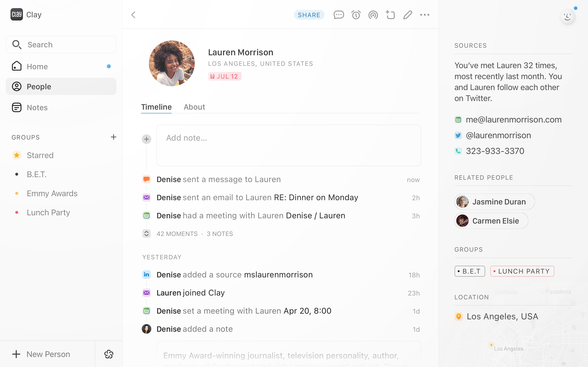This screenshot has height=367, width=588.
Task: Click the SHARE button
Action: point(309,15)
